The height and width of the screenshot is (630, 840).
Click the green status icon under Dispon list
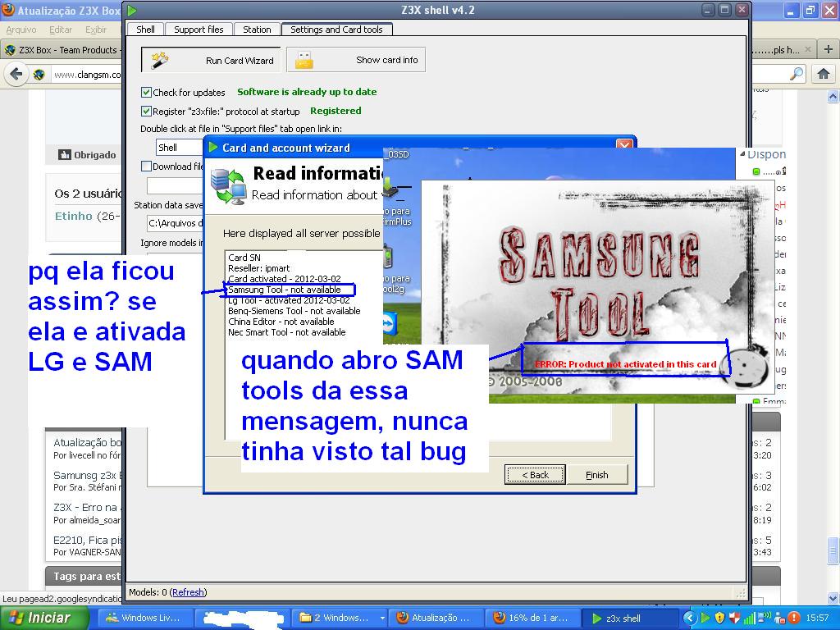click(756, 172)
